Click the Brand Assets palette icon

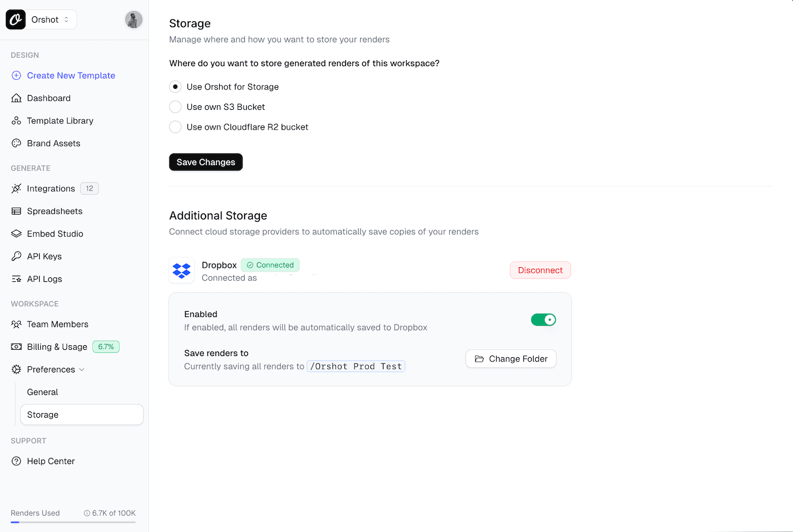pos(16,143)
